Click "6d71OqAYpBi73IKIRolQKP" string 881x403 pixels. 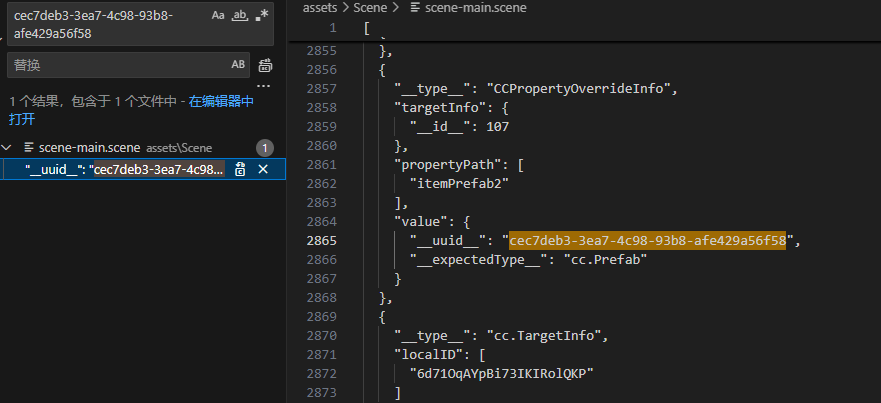tap(502, 373)
